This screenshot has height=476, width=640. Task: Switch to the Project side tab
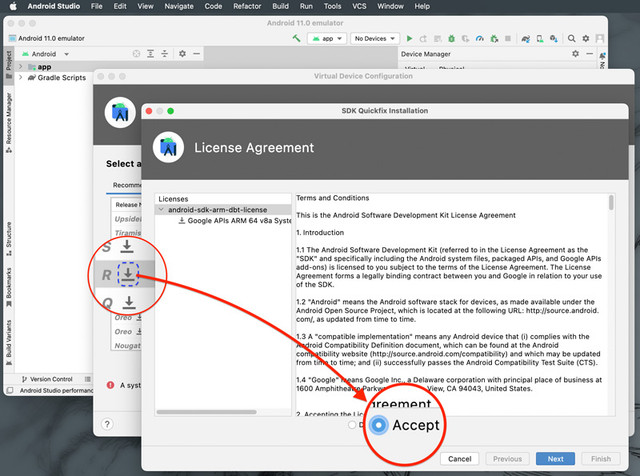(x=9, y=65)
